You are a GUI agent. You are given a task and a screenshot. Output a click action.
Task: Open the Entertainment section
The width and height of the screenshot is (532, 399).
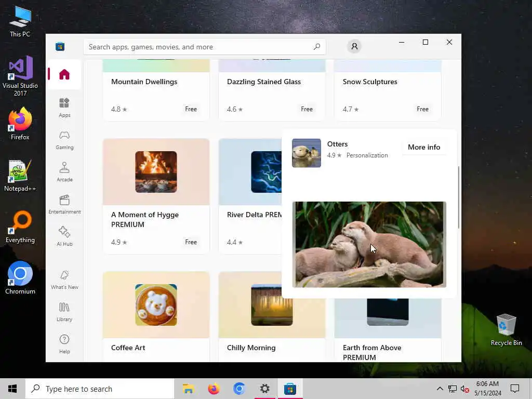[x=64, y=204]
